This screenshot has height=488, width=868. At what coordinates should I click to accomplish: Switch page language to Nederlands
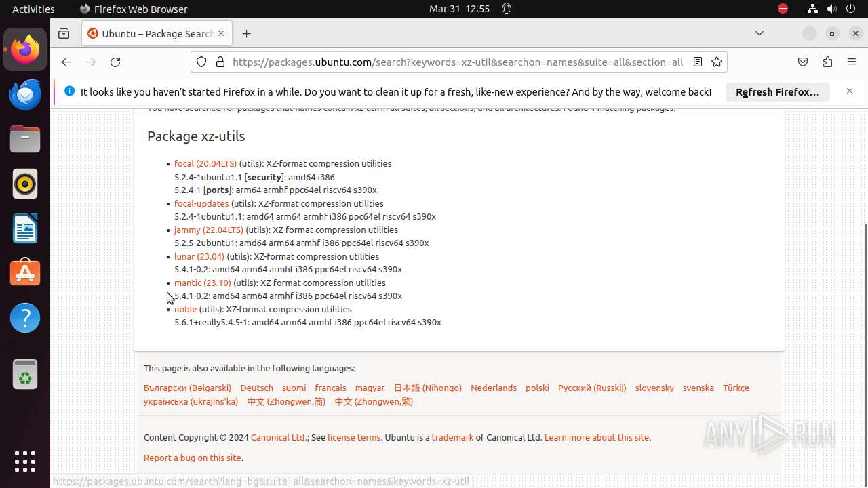point(494,388)
